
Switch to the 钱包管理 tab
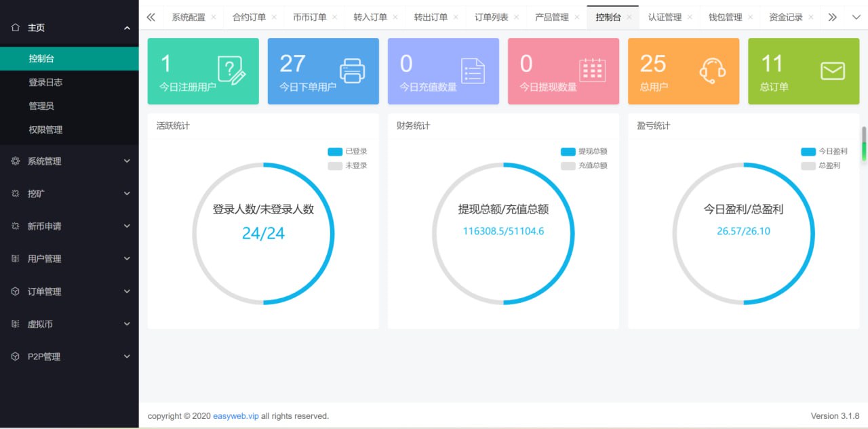[x=725, y=18]
